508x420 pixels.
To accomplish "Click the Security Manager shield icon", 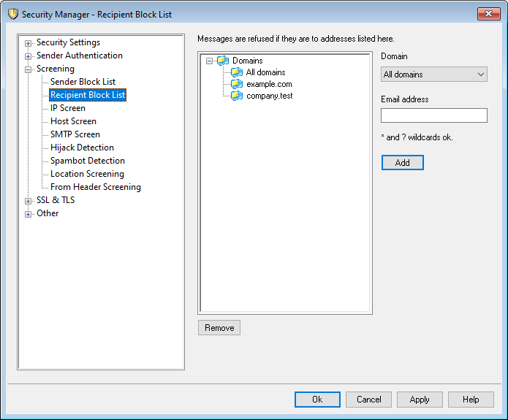I will point(12,14).
